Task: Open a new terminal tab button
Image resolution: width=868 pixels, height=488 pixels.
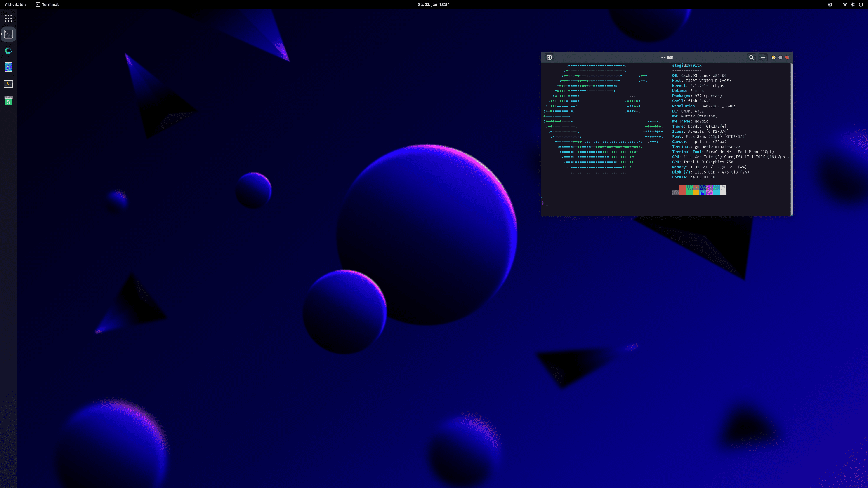Action: point(549,57)
